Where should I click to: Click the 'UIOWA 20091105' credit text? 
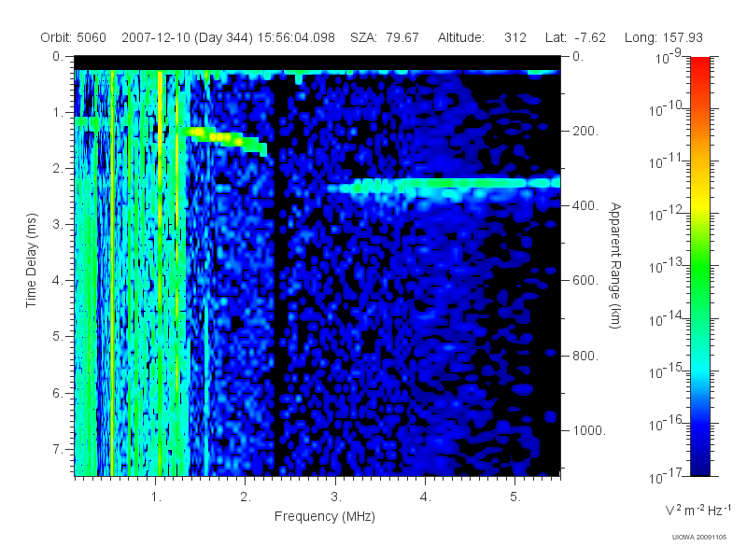698,538
